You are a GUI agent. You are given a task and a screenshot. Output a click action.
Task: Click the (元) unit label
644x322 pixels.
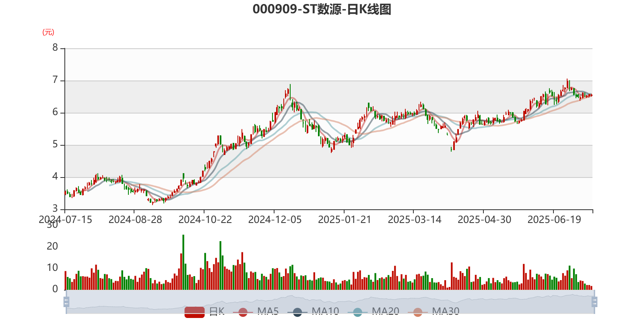pyautogui.click(x=48, y=32)
